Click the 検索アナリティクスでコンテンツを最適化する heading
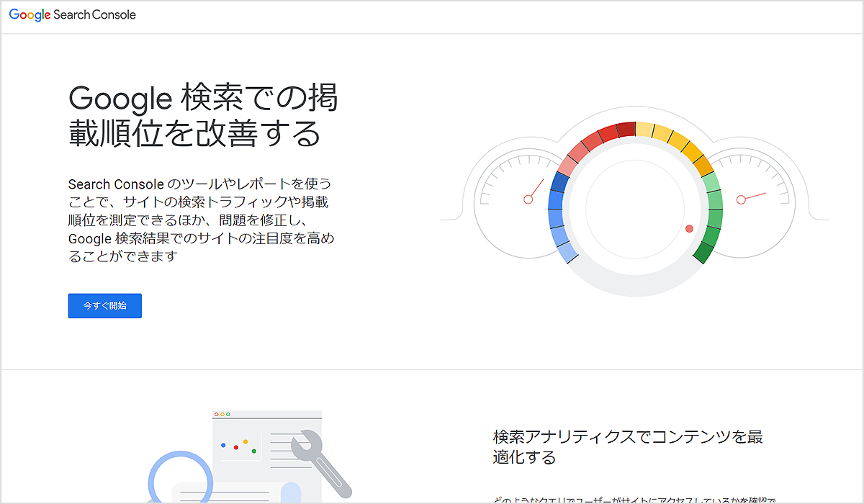 coord(628,446)
